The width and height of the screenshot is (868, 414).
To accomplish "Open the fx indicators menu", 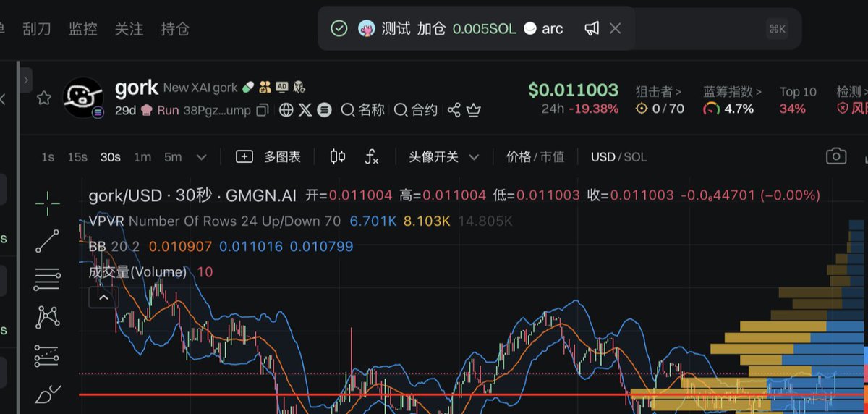I will point(371,157).
